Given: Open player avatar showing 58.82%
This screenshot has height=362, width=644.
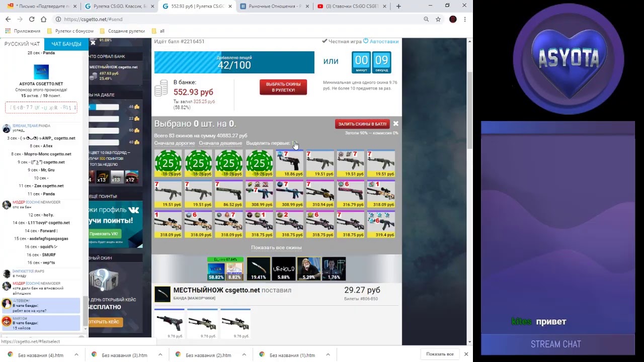Looking at the screenshot, I should click(216, 271).
